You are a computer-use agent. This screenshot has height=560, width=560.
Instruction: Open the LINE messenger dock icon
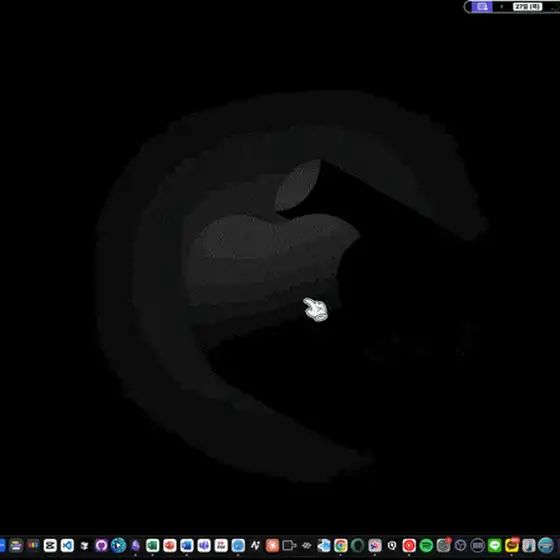click(495, 545)
